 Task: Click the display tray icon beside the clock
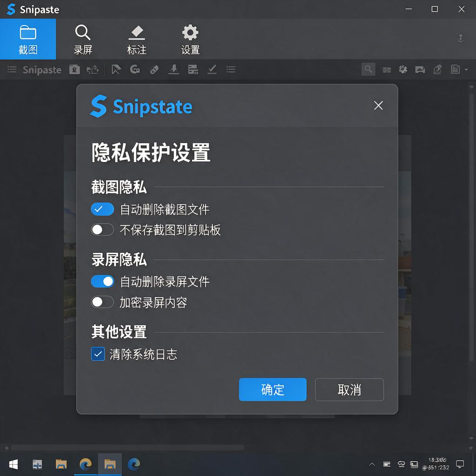tap(414, 464)
